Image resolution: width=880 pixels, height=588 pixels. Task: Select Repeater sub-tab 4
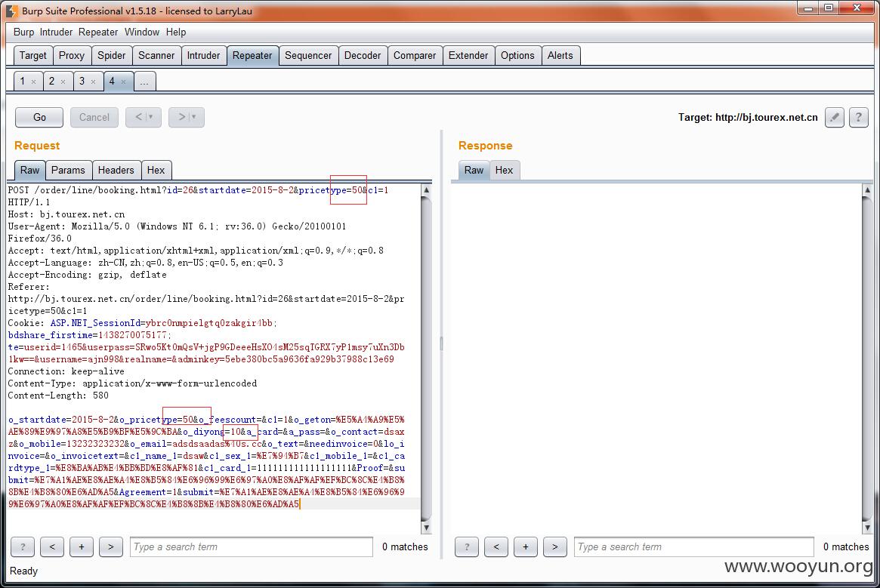coord(112,82)
